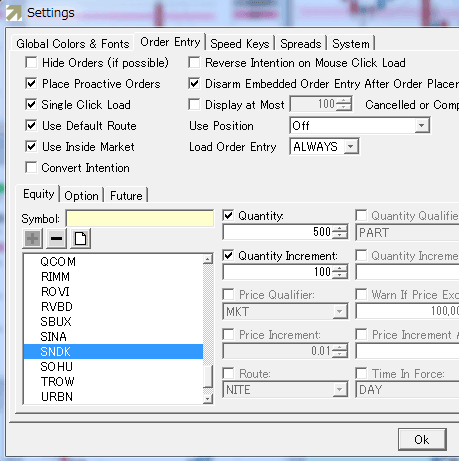Click the Warn If Price value field
This screenshot has height=461, width=459.
tap(407, 311)
